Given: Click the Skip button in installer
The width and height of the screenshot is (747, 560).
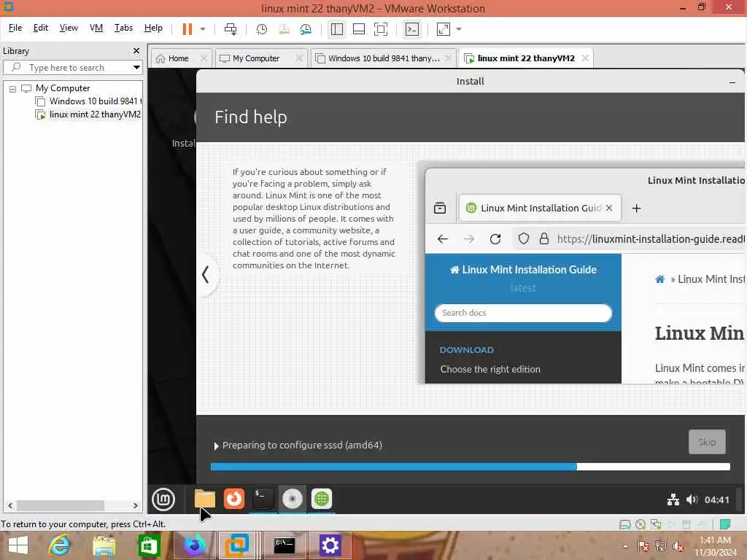Looking at the screenshot, I should click(707, 442).
